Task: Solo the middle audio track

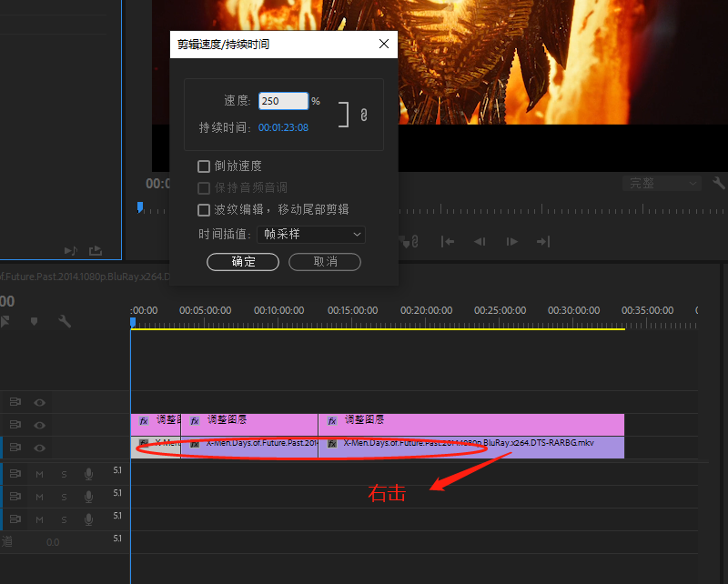Action: coord(64,498)
